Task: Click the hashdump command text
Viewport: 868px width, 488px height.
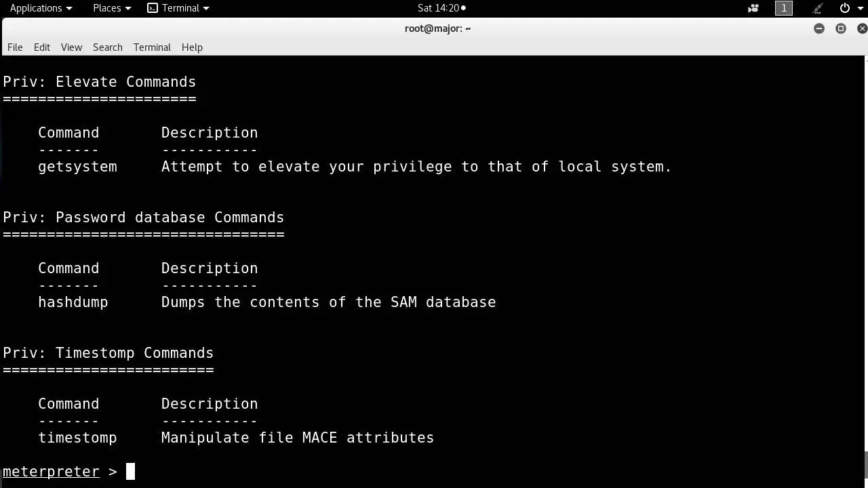Action: click(x=73, y=302)
